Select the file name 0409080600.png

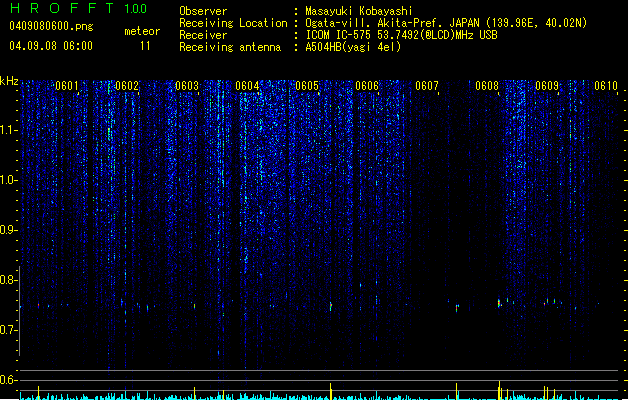51,26
